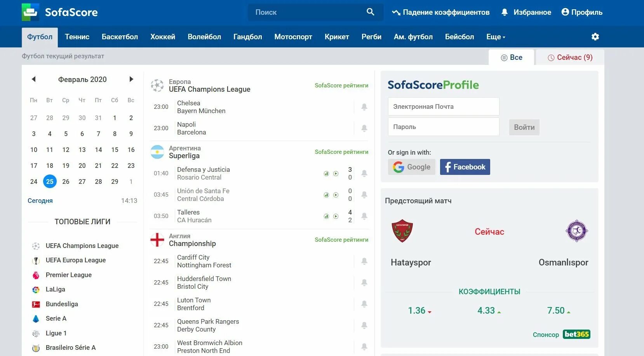The image size is (644, 356).
Task: Open Падение коэффициентов link
Action: tap(440, 12)
